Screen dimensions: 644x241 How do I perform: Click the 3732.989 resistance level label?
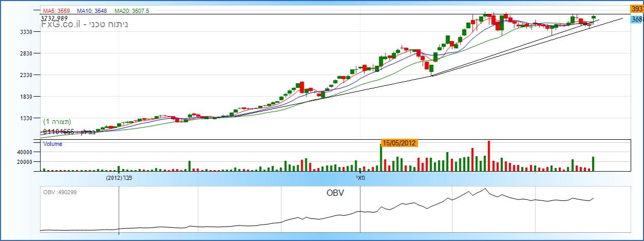[x=54, y=17]
